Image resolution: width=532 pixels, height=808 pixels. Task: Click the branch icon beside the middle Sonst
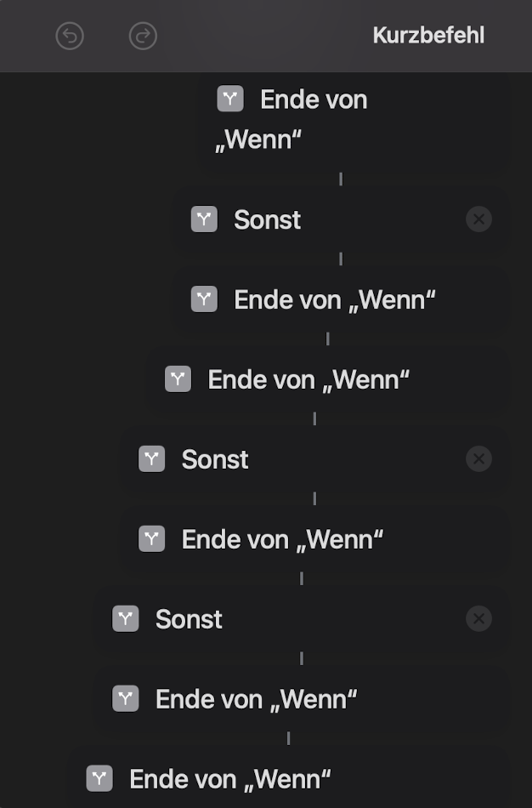point(151,459)
